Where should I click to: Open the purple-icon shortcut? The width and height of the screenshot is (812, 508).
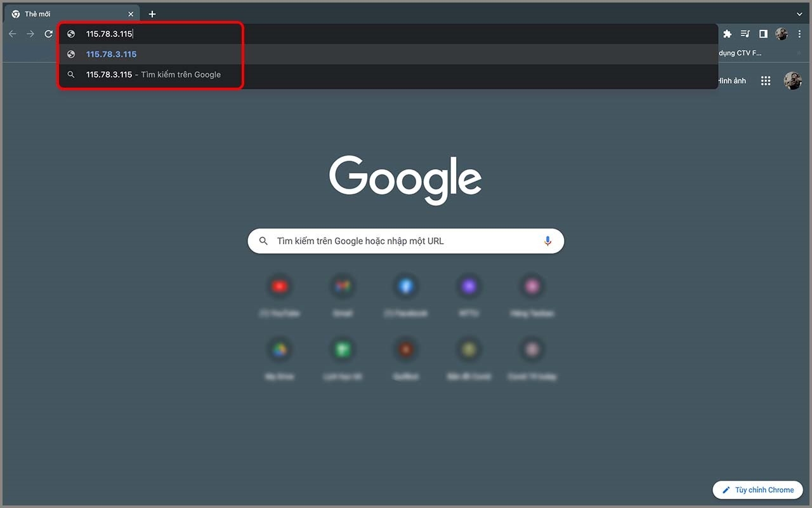[469, 296]
